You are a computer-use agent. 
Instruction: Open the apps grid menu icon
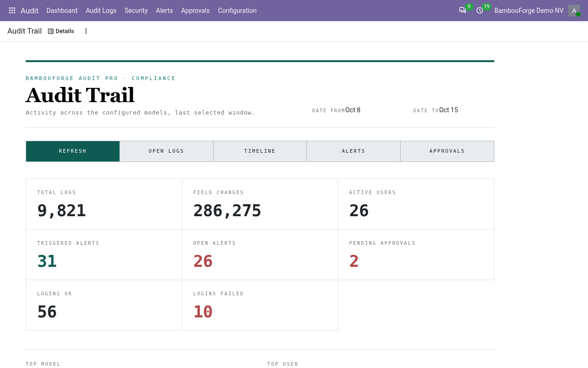click(x=12, y=10)
